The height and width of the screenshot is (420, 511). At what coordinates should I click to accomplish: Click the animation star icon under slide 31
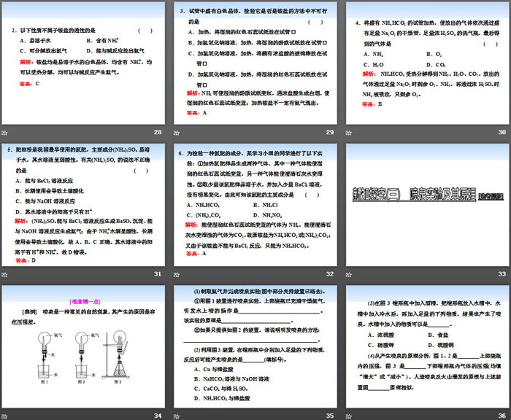[5, 274]
